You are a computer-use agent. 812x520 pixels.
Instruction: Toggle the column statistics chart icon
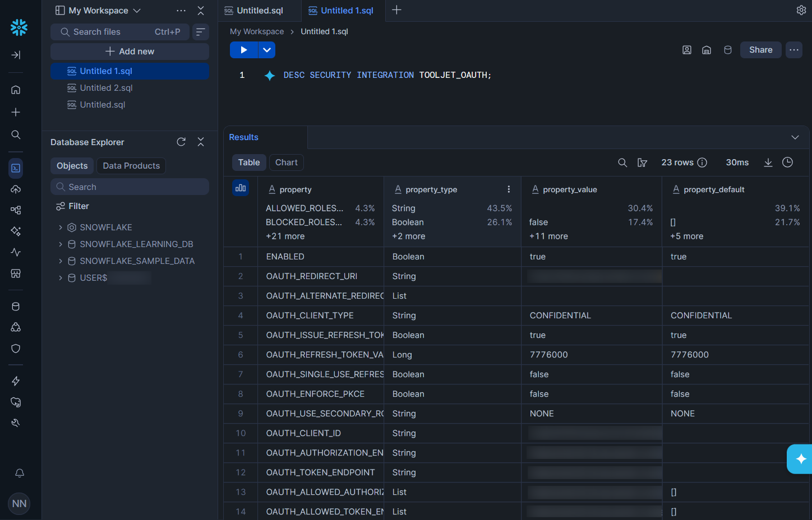click(241, 188)
